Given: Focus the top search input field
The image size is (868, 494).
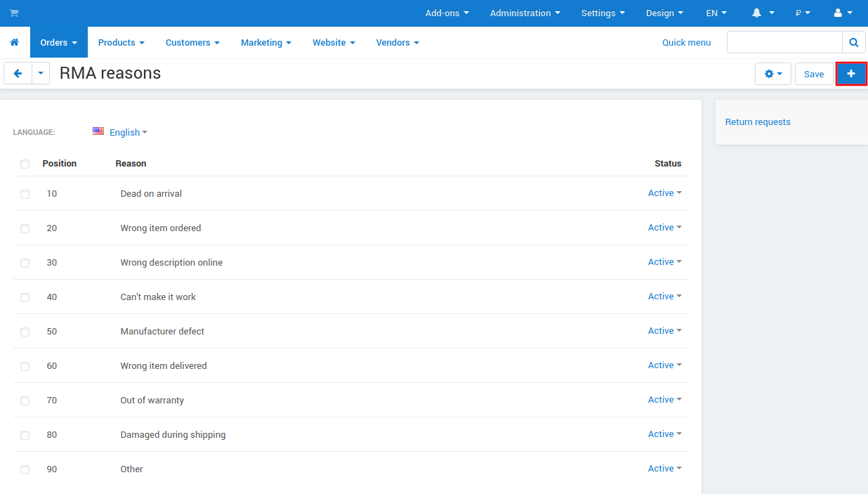Looking at the screenshot, I should [784, 43].
